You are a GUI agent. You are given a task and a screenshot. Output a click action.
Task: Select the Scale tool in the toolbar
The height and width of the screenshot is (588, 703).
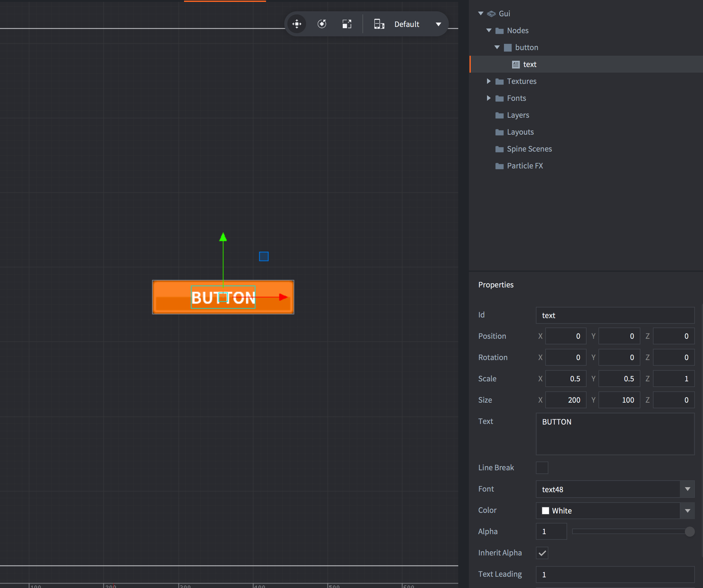[347, 24]
